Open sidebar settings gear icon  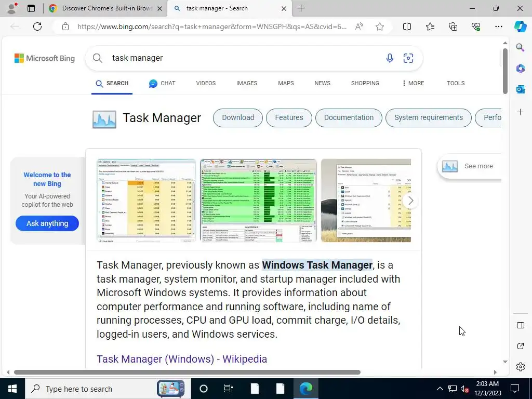pyautogui.click(x=520, y=367)
